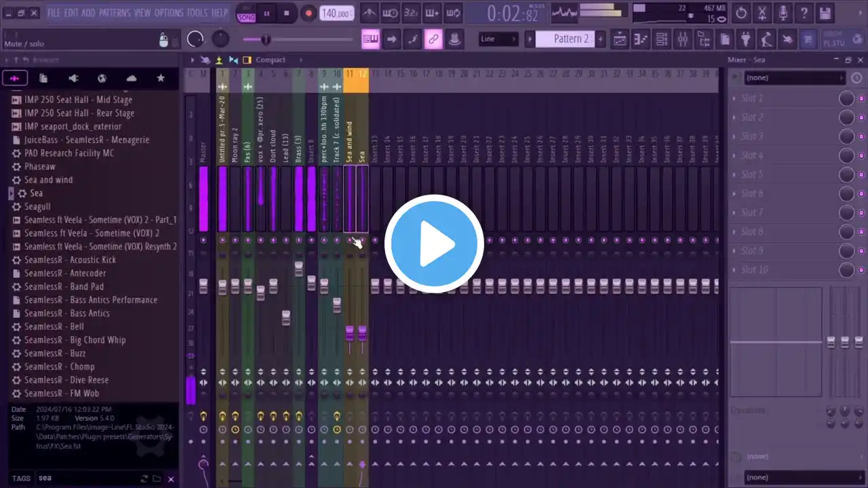Click the 140.000 tempo field
Viewport: 868px width, 488px height.
(x=337, y=14)
